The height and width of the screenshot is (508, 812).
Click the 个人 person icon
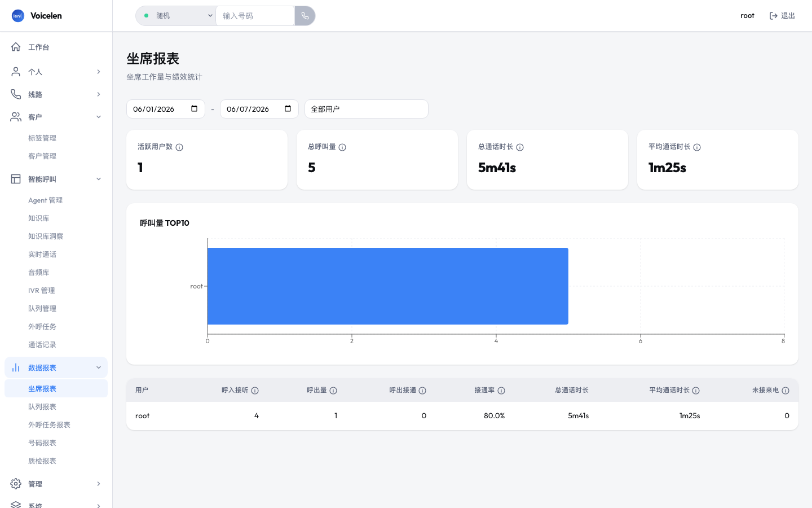point(16,72)
